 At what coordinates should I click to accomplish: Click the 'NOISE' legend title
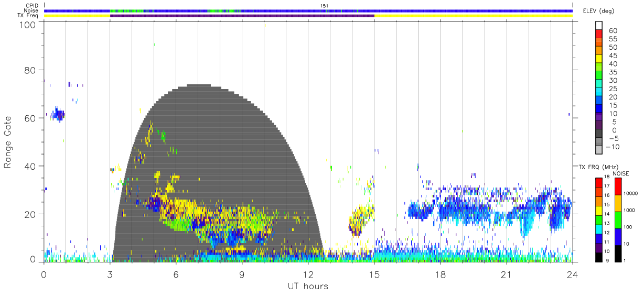click(620, 173)
